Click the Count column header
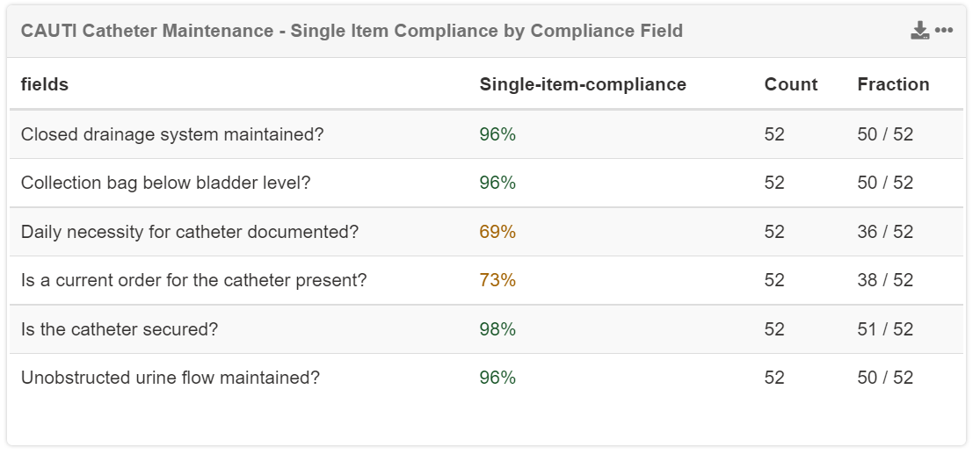Screen dimensions: 980x454 point(791,84)
